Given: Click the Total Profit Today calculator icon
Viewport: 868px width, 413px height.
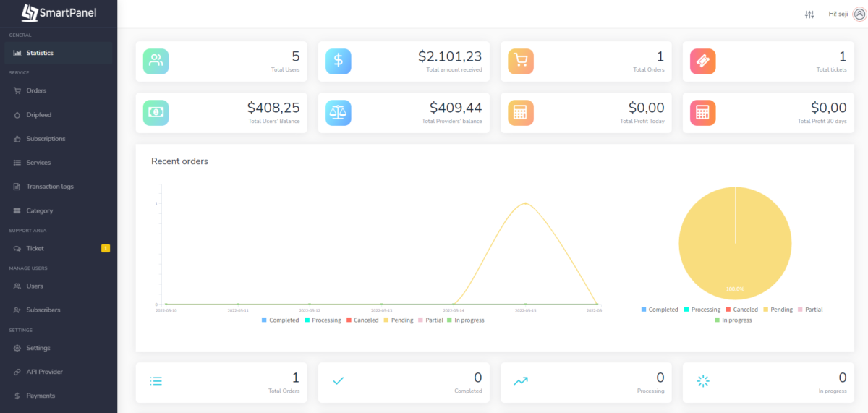Looking at the screenshot, I should 521,113.
